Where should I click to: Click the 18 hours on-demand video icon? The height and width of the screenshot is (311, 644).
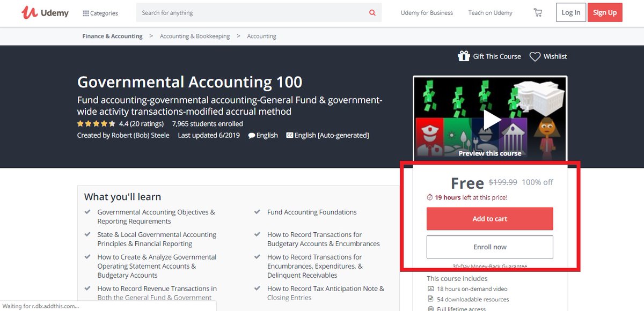pyautogui.click(x=430, y=289)
